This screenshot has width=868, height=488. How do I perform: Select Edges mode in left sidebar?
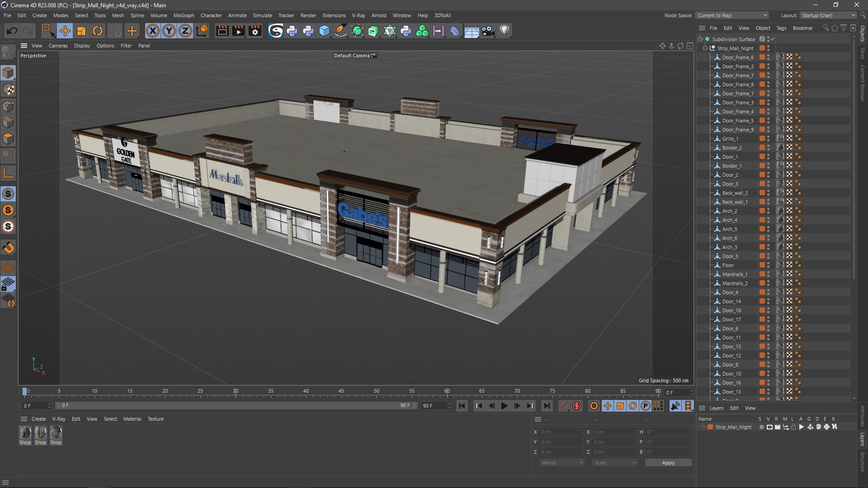point(9,122)
